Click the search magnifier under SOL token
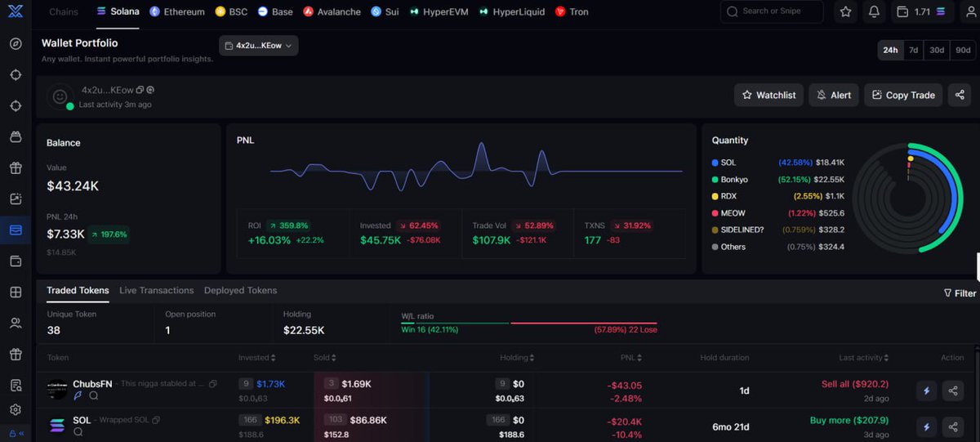The image size is (980, 442). coord(78,432)
